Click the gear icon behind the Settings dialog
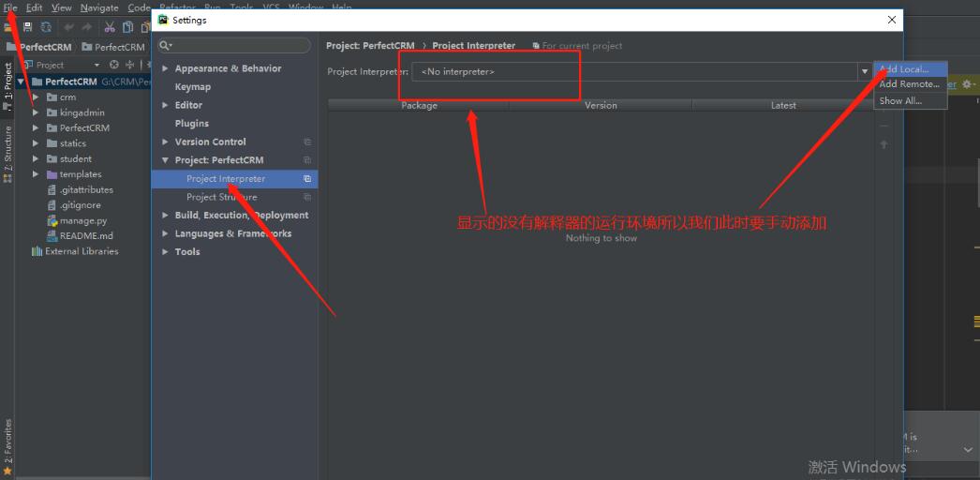Viewport: 980px width, 480px height. [x=968, y=83]
